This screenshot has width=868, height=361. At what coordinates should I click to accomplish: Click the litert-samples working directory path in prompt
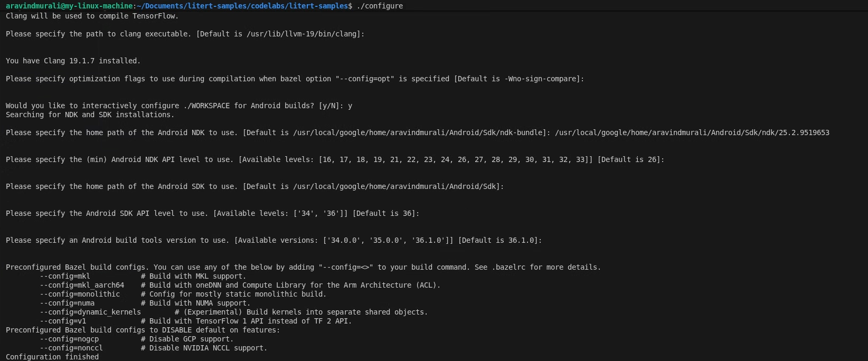(243, 6)
